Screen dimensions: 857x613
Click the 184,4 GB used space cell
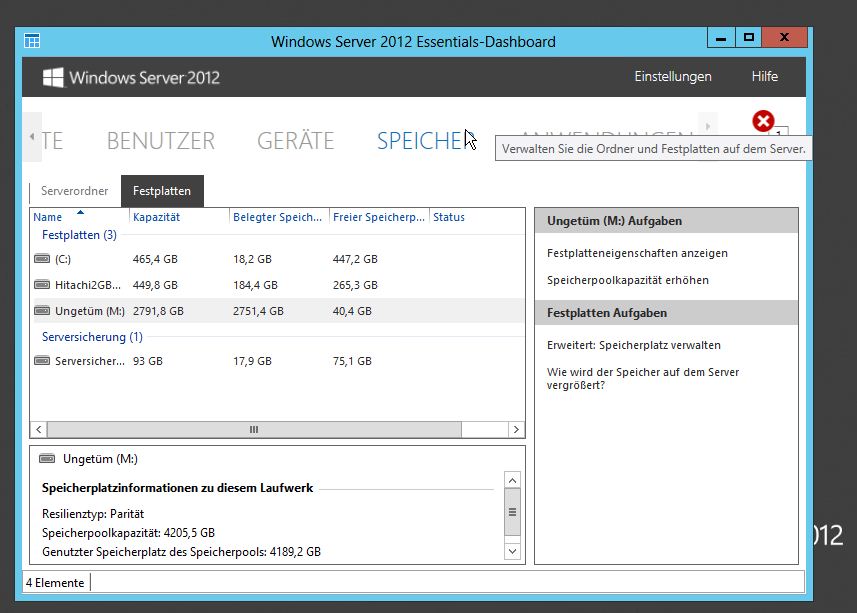255,285
